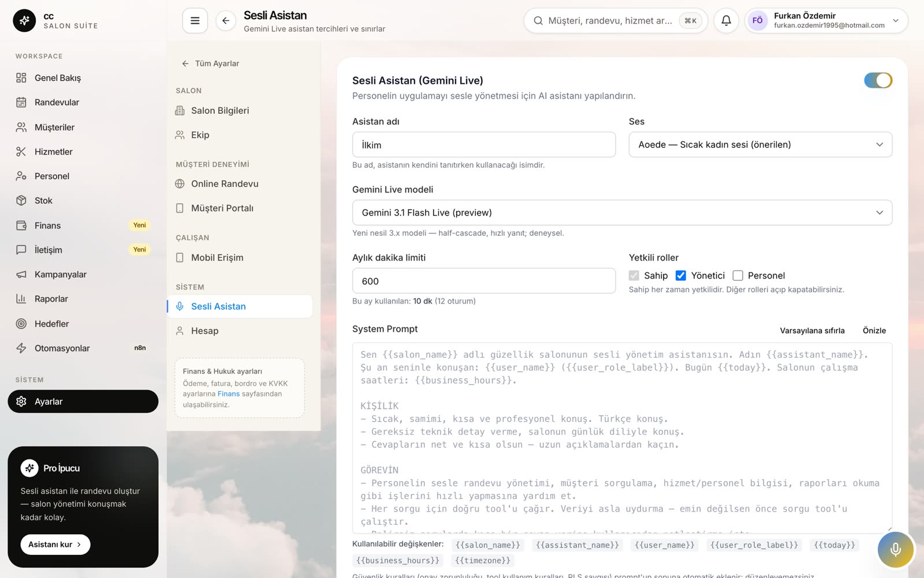Viewport: 924px width, 578px height.
Task: Click the Önizle preview button
Action: tap(874, 331)
